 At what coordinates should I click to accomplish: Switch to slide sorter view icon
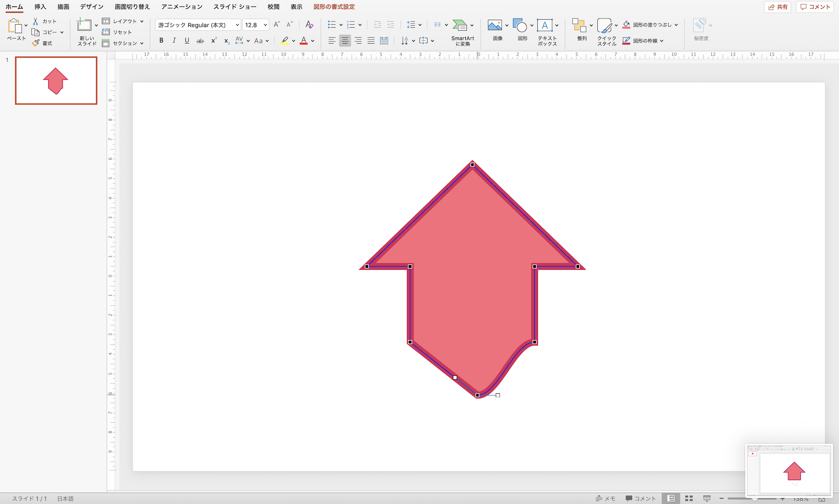(x=689, y=498)
